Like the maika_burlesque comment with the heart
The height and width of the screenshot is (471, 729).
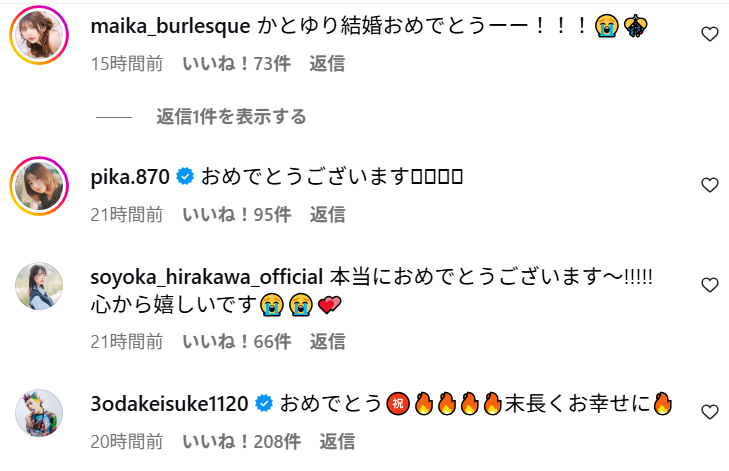pyautogui.click(x=709, y=34)
